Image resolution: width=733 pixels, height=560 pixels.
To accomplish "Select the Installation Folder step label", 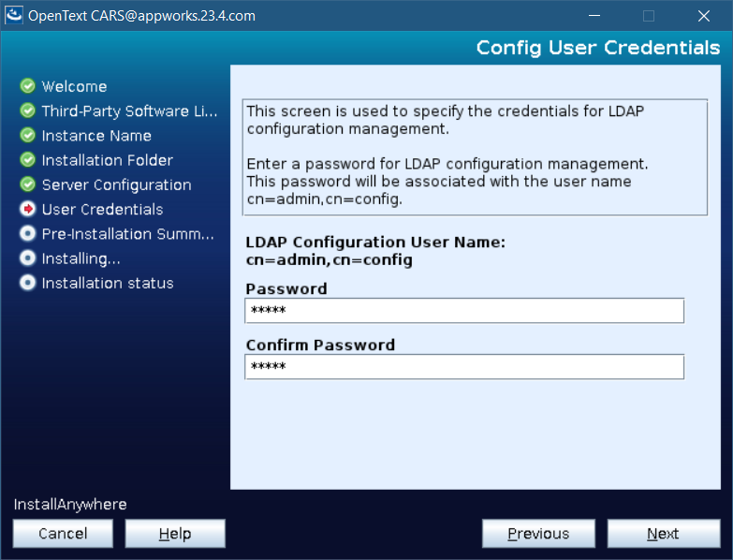I will click(x=107, y=160).
